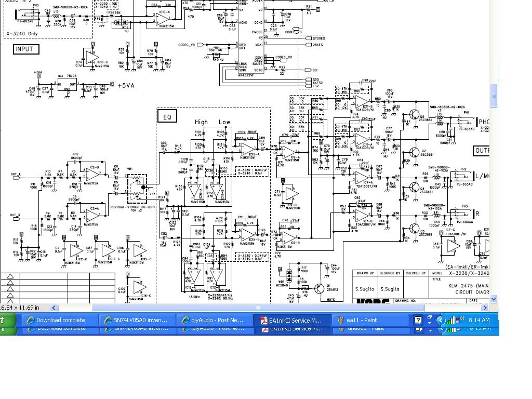Click the horizontal scrollbar thumb
532x399 pixels.
(258, 308)
